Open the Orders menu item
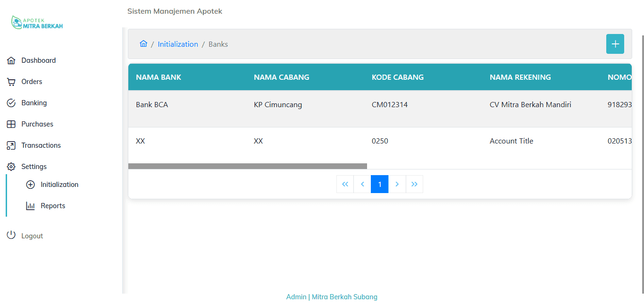This screenshot has width=644, height=304. point(32,82)
